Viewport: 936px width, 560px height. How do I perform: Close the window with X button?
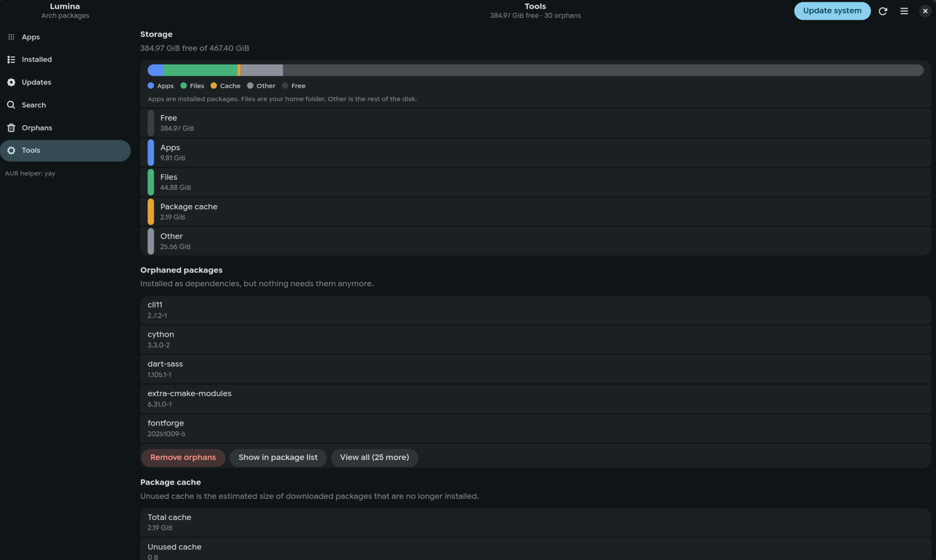pos(925,11)
